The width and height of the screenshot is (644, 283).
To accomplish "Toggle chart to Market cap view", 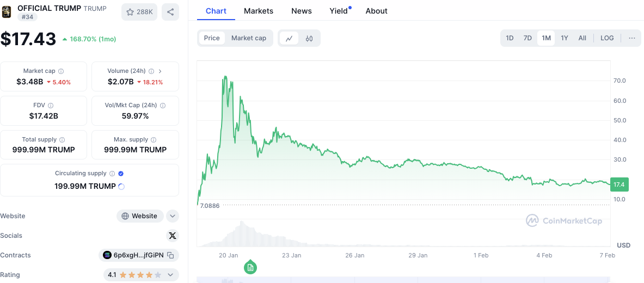I will (249, 38).
